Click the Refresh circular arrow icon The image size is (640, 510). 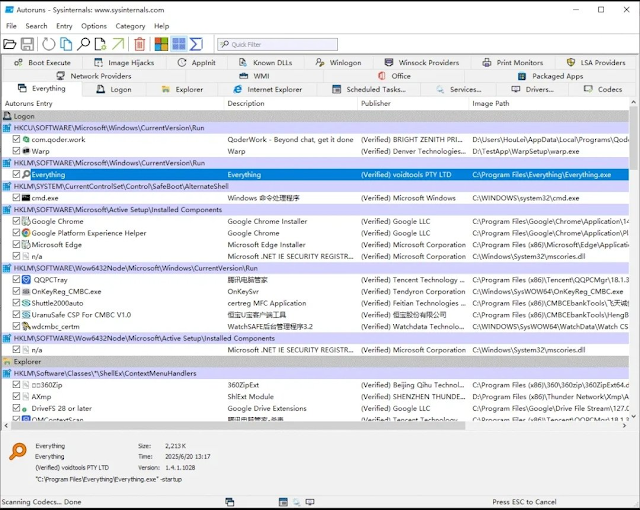[49, 44]
